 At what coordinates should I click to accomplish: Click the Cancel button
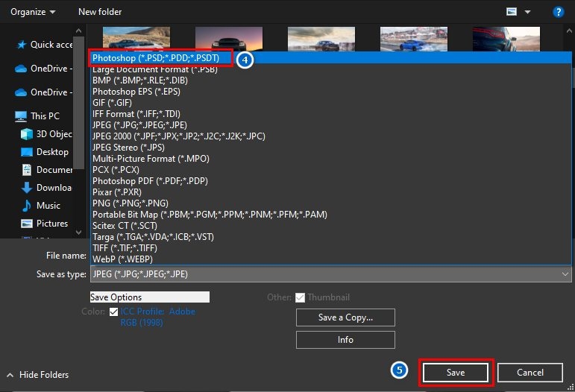530,373
